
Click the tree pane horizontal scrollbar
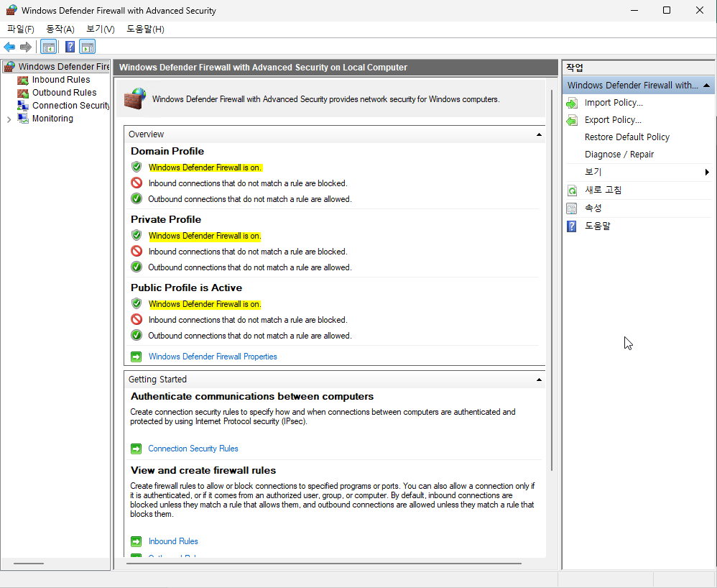pyautogui.click(x=29, y=564)
